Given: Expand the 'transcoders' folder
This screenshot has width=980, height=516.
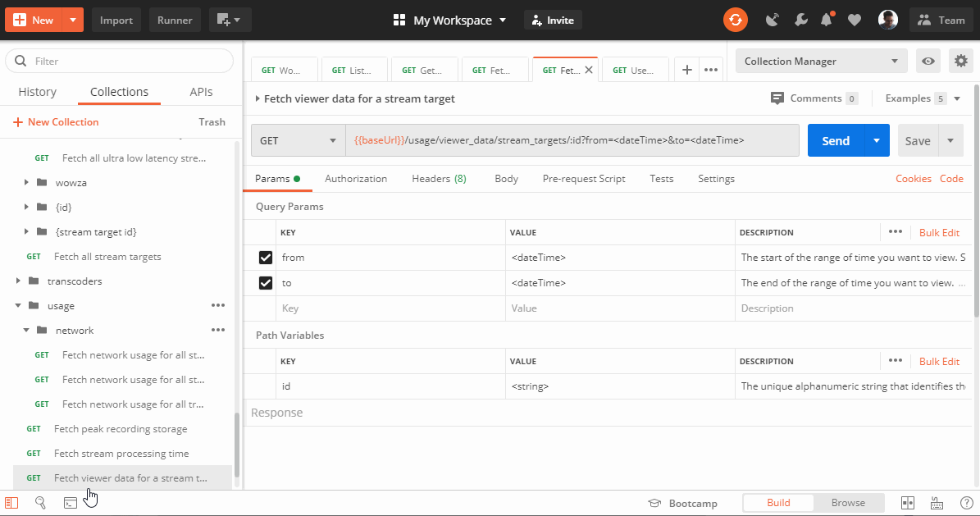Looking at the screenshot, I should pyautogui.click(x=18, y=281).
